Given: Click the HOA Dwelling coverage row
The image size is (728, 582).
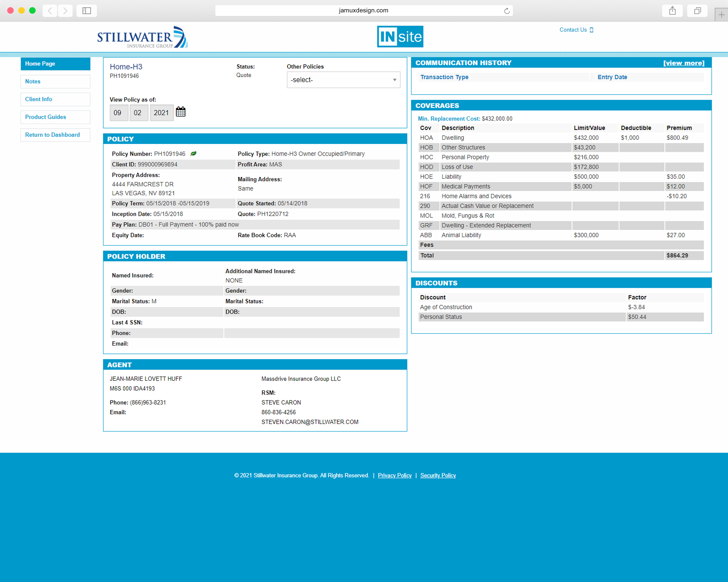Looking at the screenshot, I should [x=561, y=138].
